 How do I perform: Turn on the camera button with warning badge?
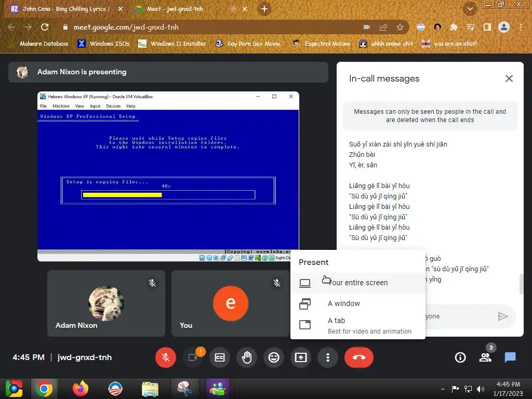193,357
